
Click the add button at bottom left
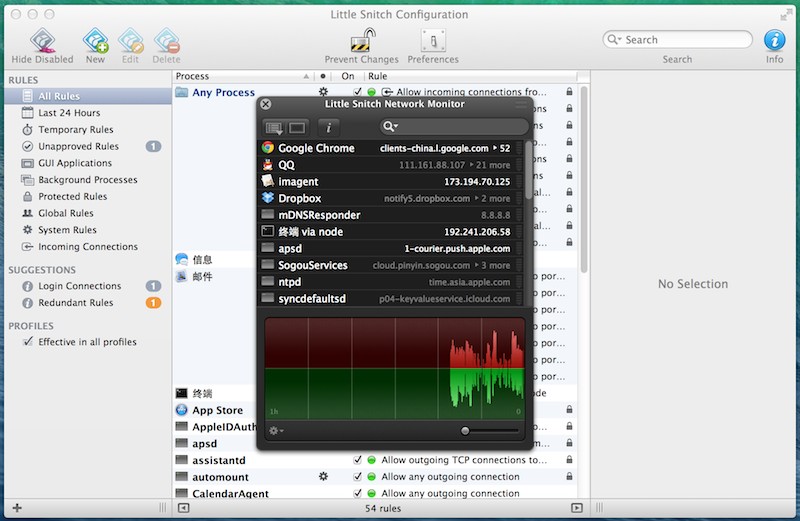click(x=17, y=509)
